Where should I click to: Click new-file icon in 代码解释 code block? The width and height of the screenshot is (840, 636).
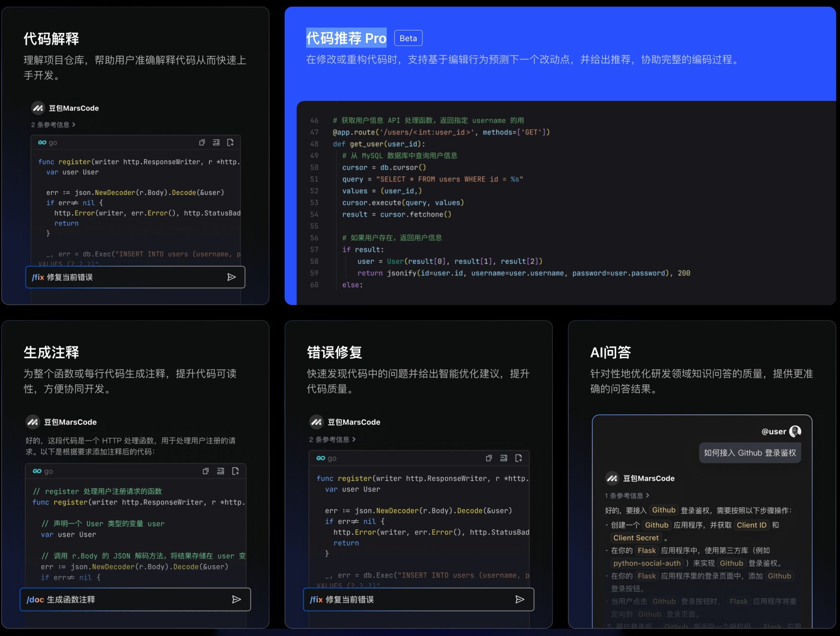tap(231, 142)
